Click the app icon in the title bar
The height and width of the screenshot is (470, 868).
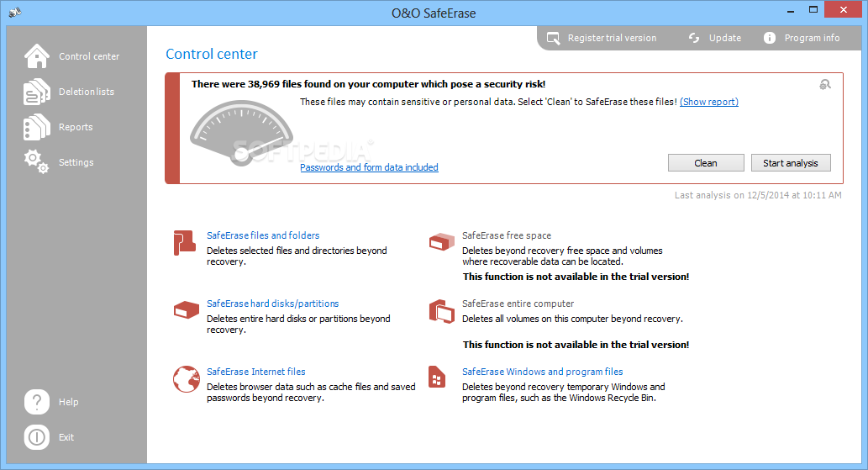[x=15, y=12]
